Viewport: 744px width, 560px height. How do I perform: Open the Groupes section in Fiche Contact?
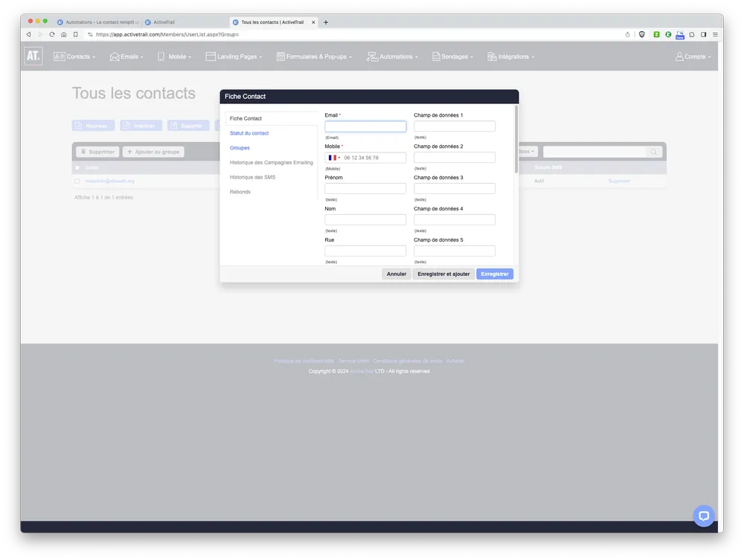[240, 148]
